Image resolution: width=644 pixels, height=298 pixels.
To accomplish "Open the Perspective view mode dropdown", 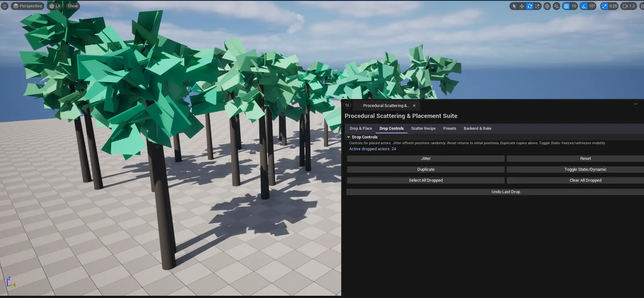I will (27, 6).
